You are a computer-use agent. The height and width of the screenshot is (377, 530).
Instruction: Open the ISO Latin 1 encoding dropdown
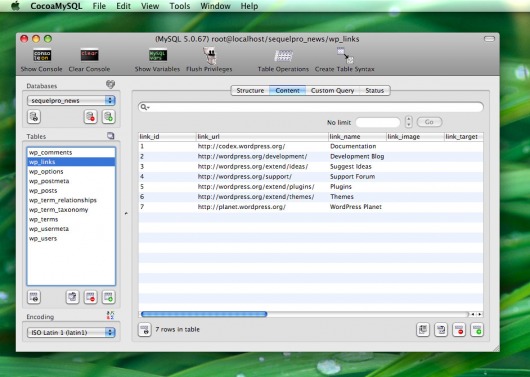[71, 332]
